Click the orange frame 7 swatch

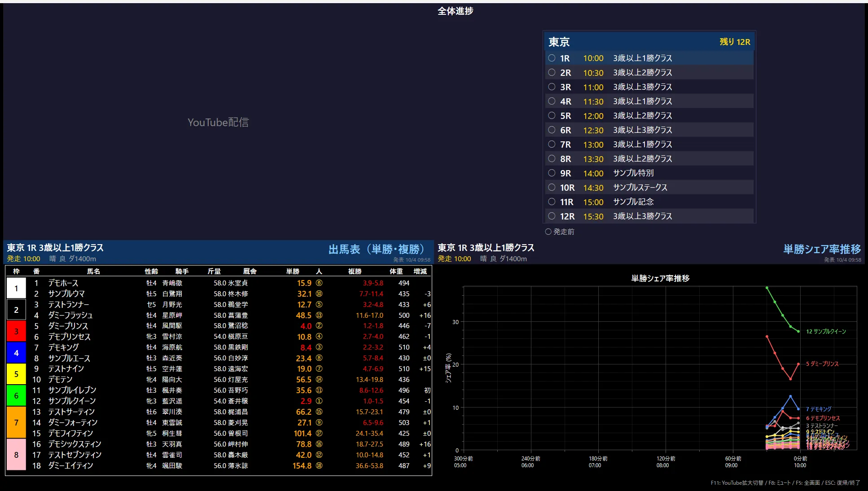click(16, 422)
